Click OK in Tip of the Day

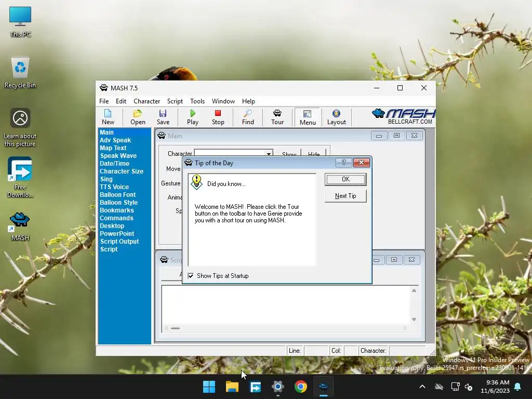345,179
